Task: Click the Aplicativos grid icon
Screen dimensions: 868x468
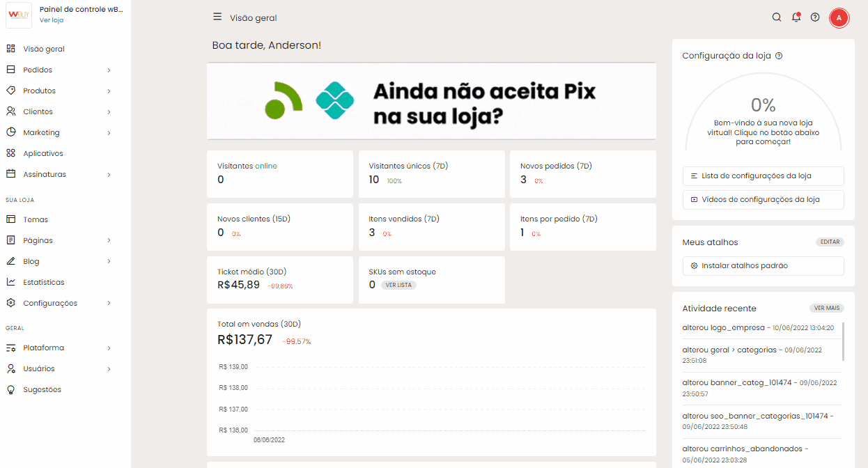Action: click(11, 153)
